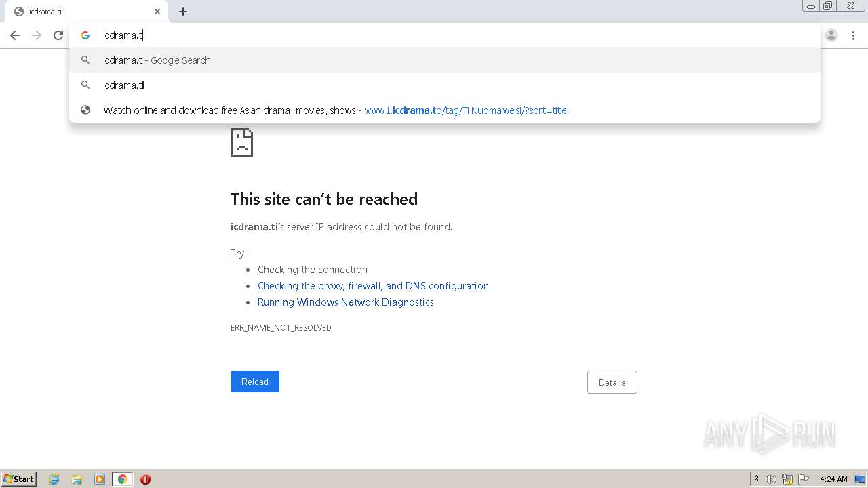Open 'Checking the proxy, firewall, and DNS configuration' link
The width and height of the screenshot is (868, 488).
click(x=373, y=286)
